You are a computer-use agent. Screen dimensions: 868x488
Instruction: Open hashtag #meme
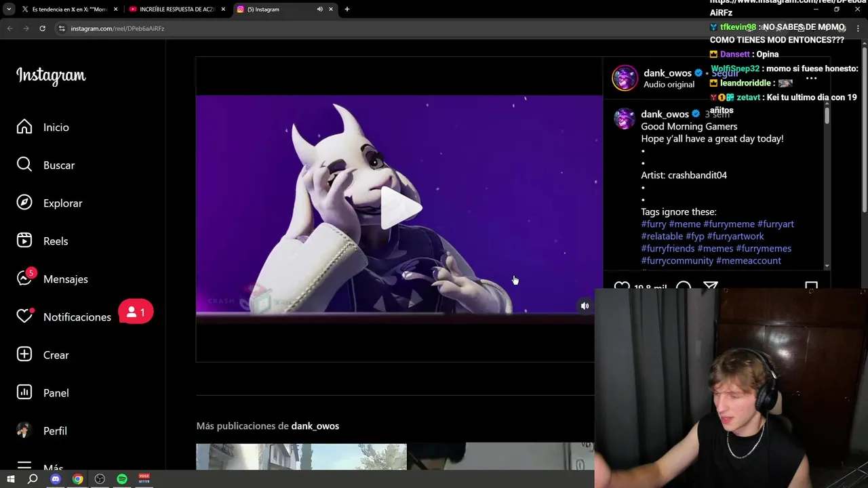tap(685, 224)
